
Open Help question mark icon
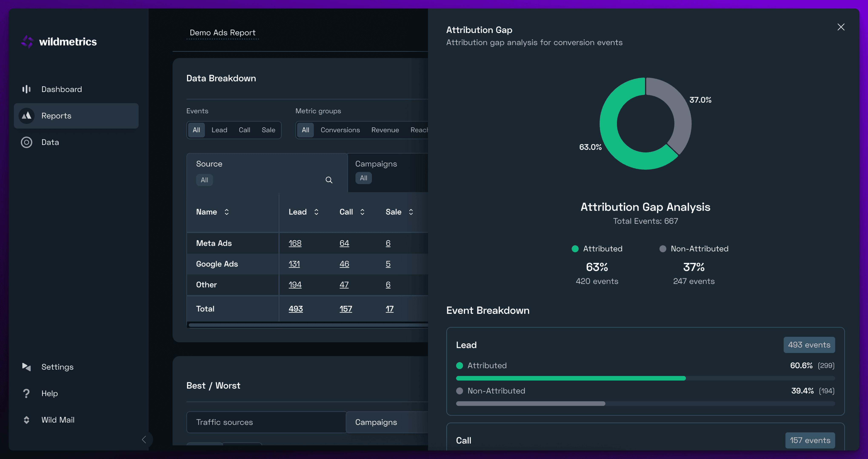coord(26,393)
